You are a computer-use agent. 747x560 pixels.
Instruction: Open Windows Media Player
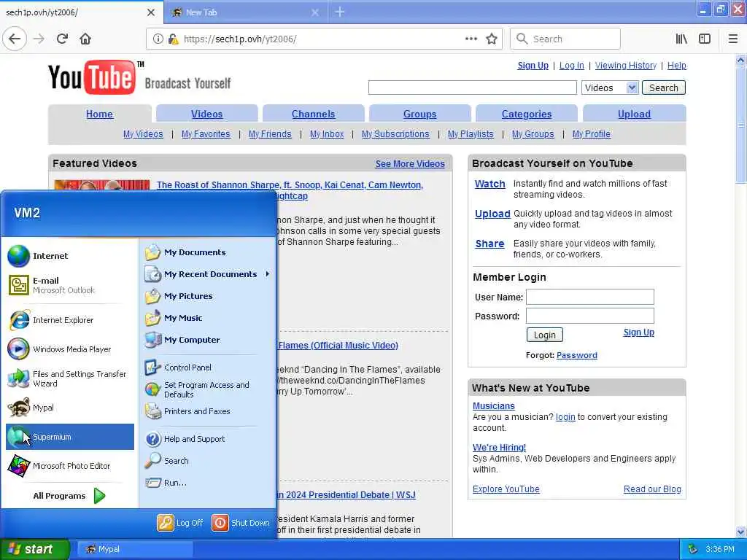click(x=69, y=349)
